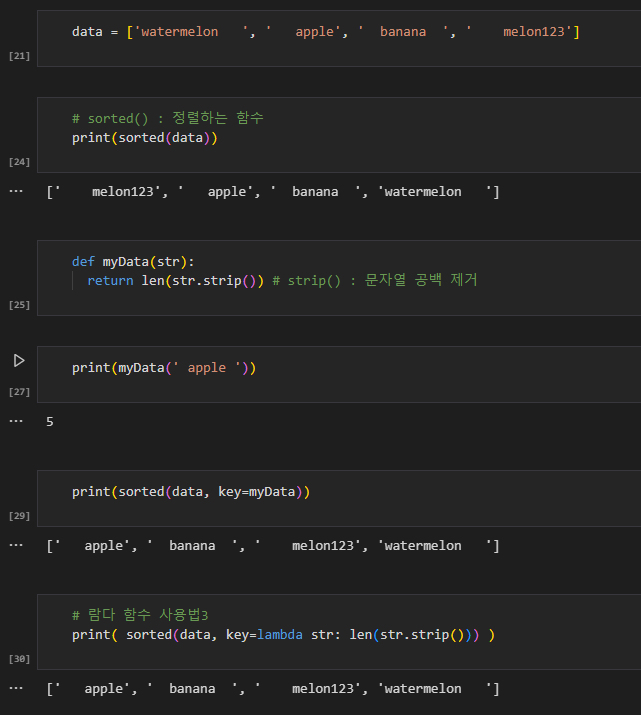
Task: Click the 'lambda' keyword in cell 30
Action: tap(280, 635)
